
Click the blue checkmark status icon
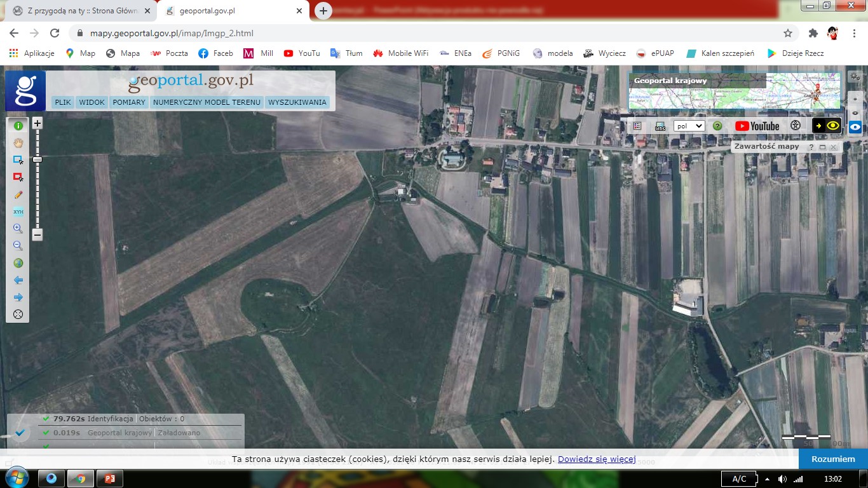click(x=20, y=433)
